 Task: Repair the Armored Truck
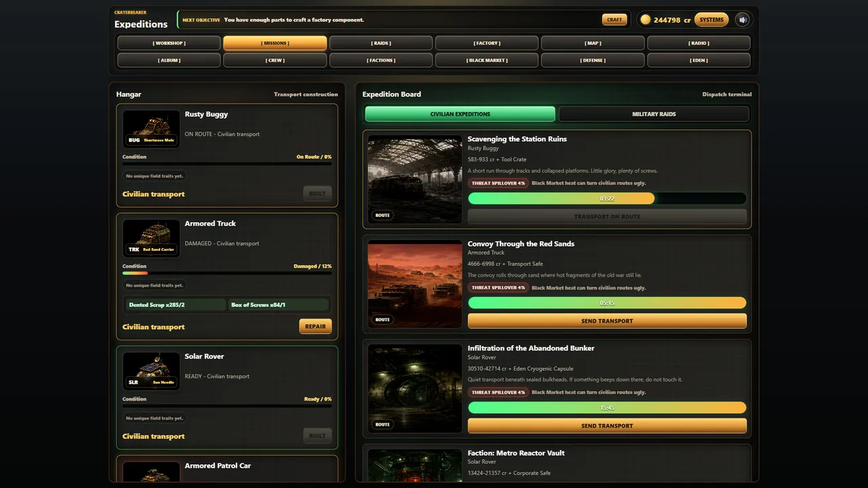(x=315, y=326)
